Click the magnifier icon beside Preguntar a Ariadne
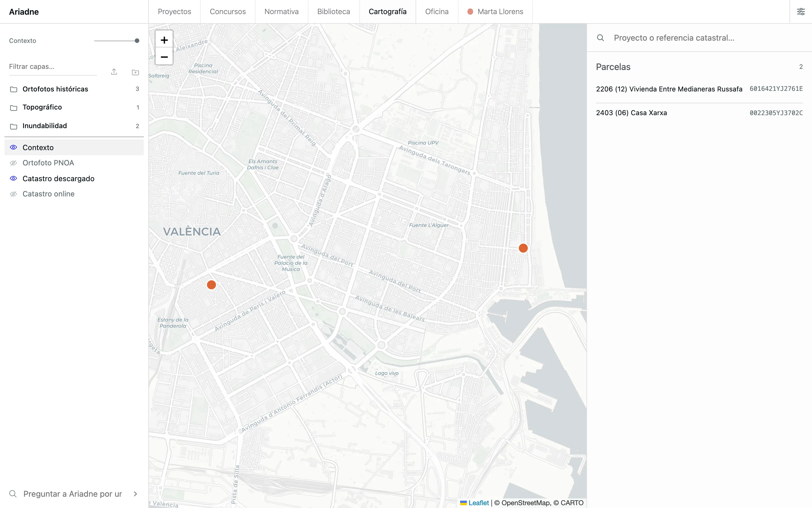The width and height of the screenshot is (812, 508). point(13,494)
